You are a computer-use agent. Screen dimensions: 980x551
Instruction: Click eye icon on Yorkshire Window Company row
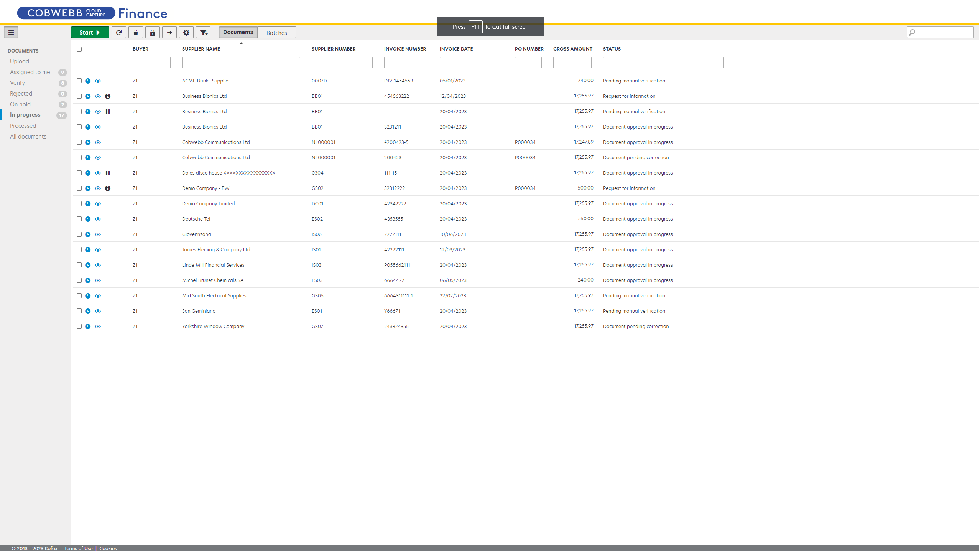click(x=98, y=327)
